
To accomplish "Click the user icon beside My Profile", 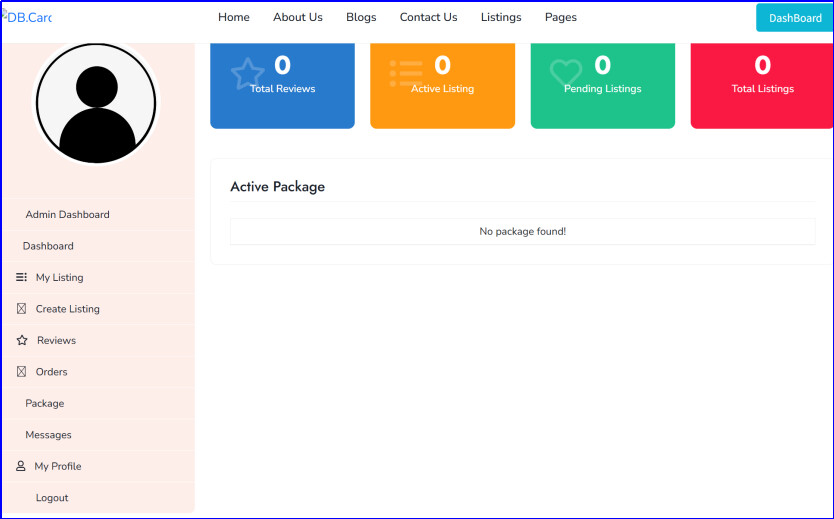I will click(x=21, y=466).
